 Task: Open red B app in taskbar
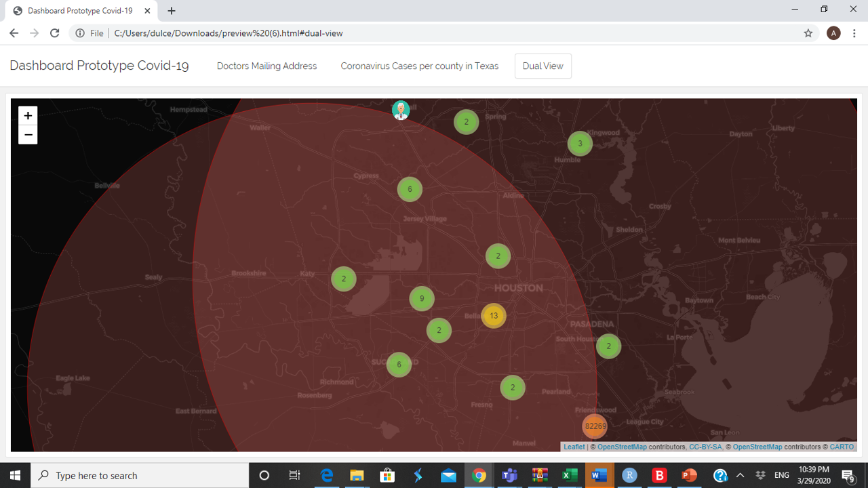coord(659,475)
